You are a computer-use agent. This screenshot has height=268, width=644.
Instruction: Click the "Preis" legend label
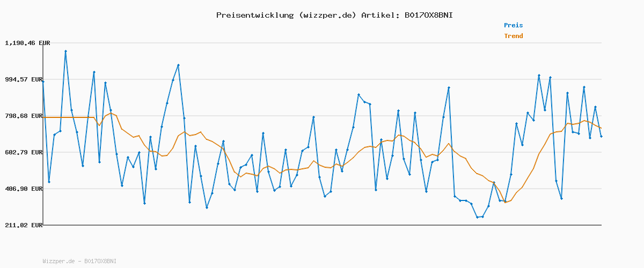513,25
